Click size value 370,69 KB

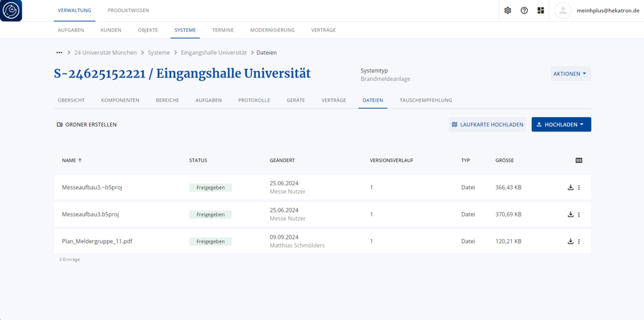508,215
